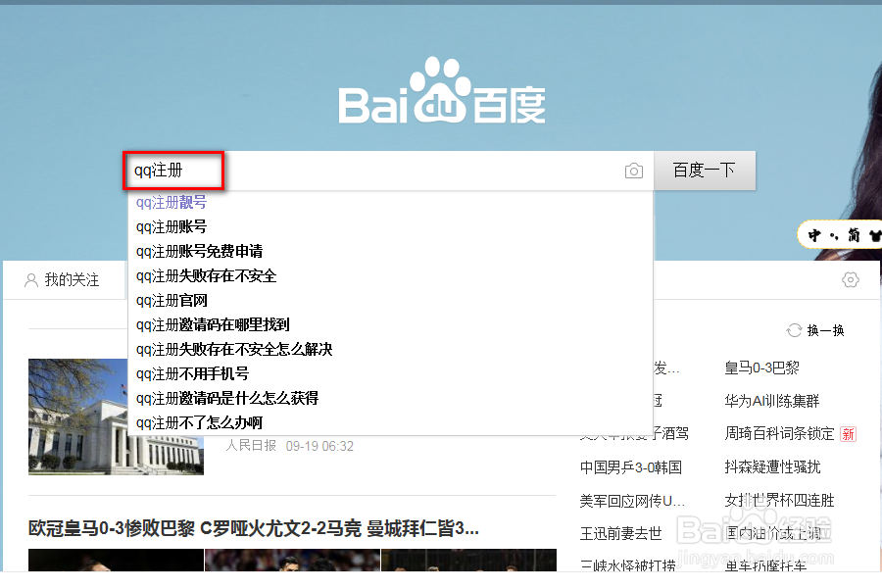
Task: Click the camera image search icon
Action: [633, 171]
